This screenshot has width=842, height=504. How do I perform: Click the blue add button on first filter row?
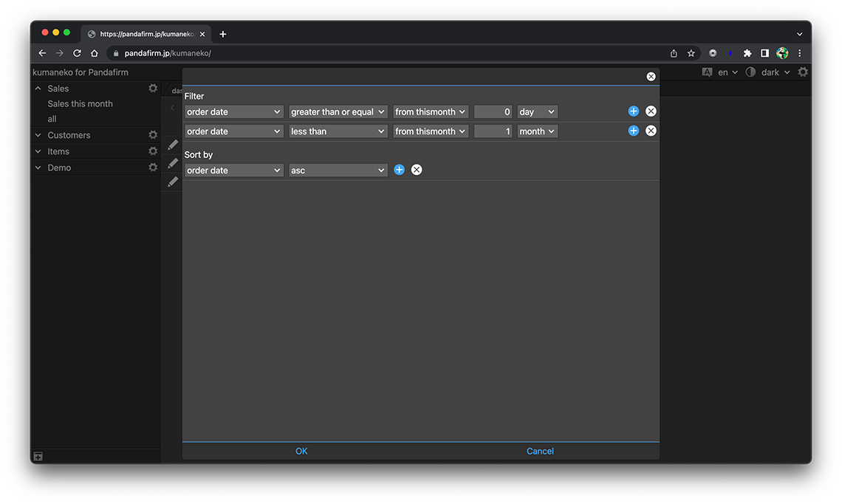tap(633, 111)
